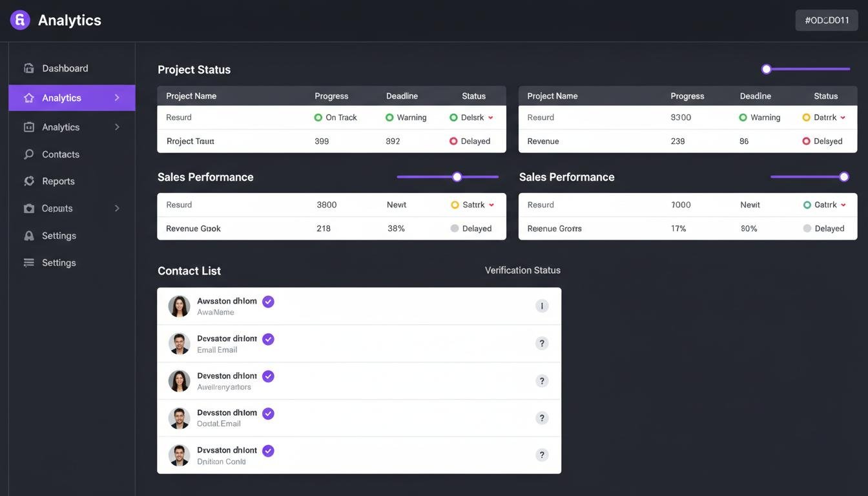Open Dashboard from the sidebar

(72, 68)
